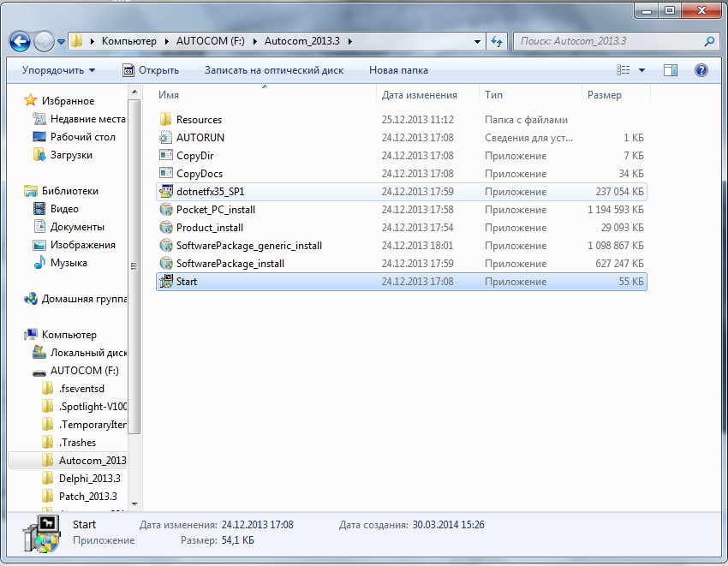Expand breadcrumb arrow after AUTOCOM (F:)
This screenshot has height=566, width=728.
pos(255,41)
